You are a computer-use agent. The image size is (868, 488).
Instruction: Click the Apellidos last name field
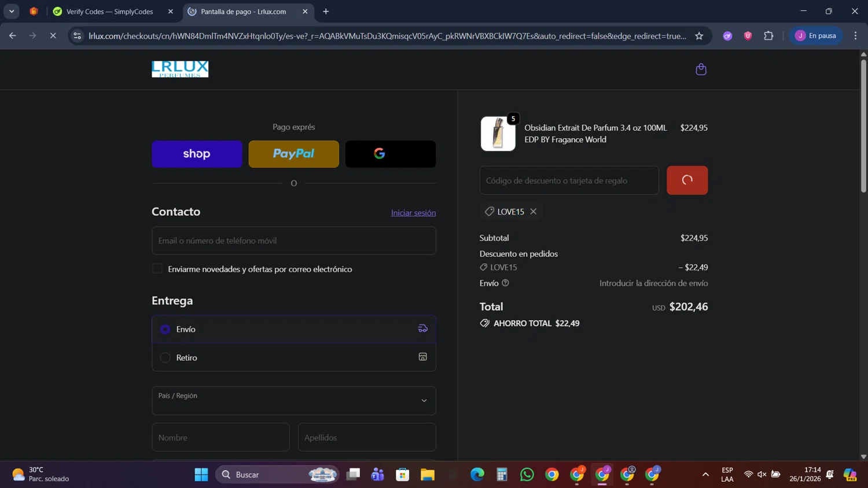pos(367,437)
